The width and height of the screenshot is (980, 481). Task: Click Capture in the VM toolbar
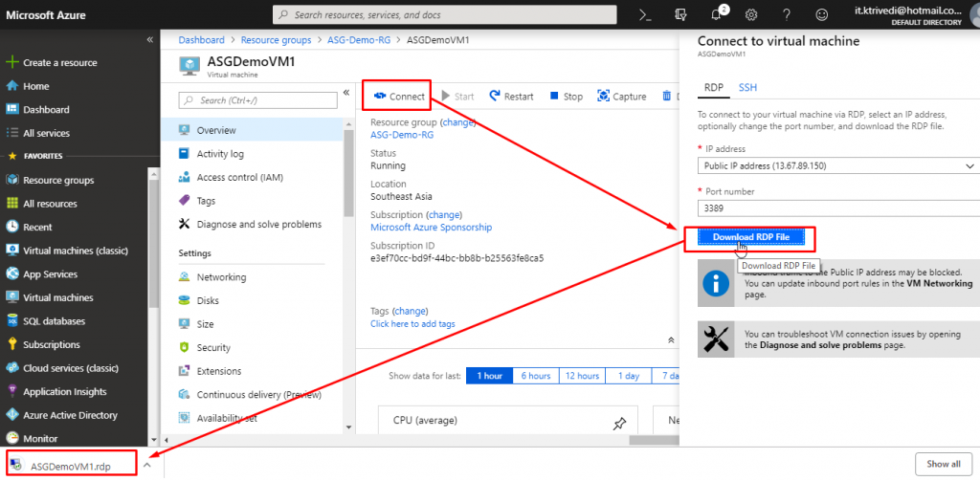click(621, 97)
